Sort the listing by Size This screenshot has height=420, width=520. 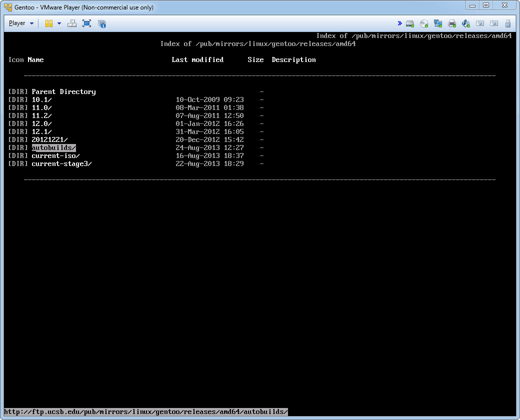(x=255, y=59)
